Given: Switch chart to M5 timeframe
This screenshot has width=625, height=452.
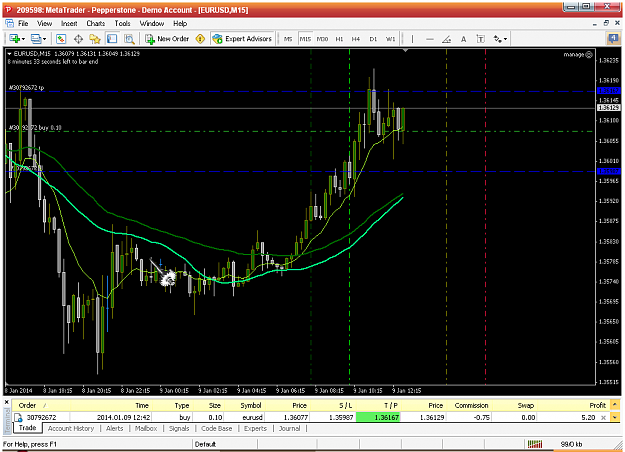Looking at the screenshot, I should 288,39.
